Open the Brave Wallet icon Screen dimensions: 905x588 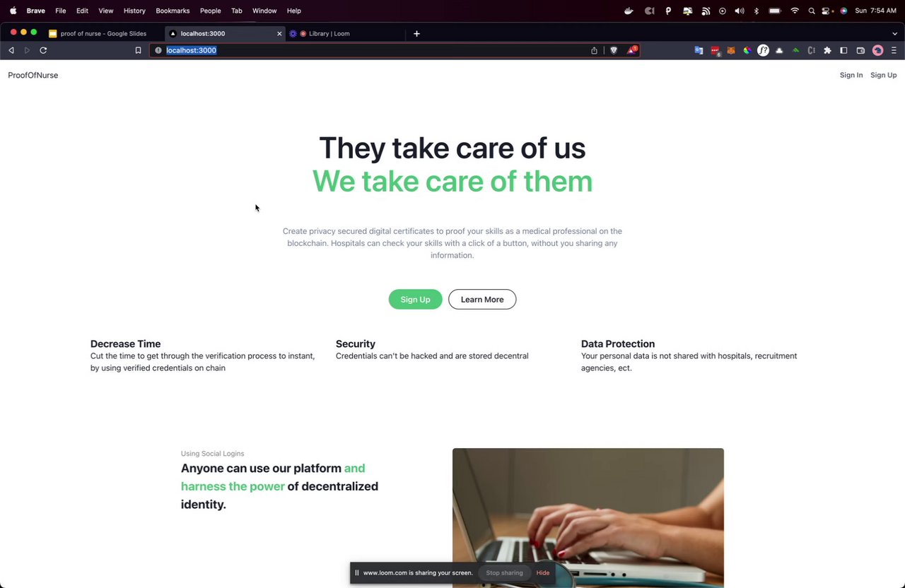(860, 50)
